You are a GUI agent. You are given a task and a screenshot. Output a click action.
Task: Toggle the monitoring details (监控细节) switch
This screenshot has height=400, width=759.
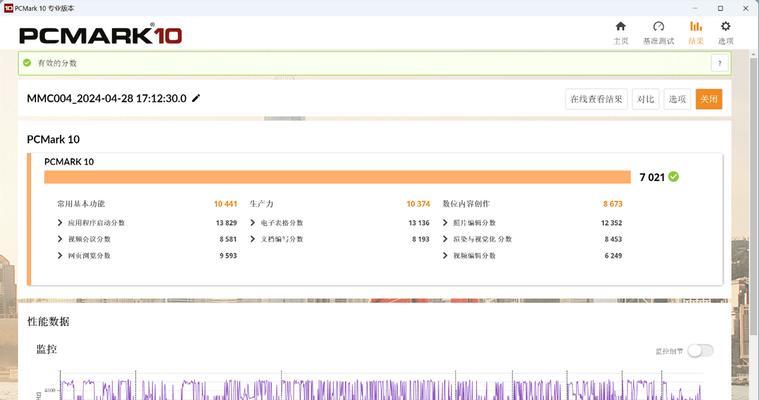click(700, 351)
